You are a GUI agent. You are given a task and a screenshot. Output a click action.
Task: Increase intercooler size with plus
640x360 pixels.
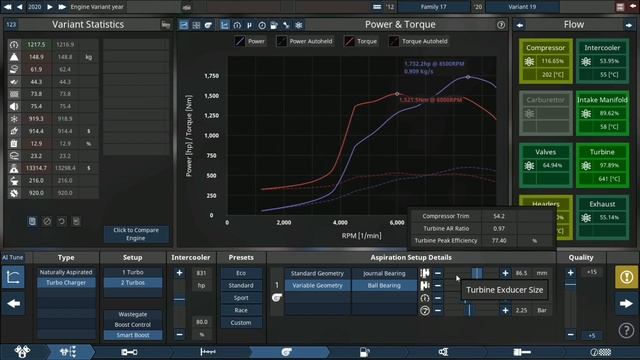(x=179, y=273)
